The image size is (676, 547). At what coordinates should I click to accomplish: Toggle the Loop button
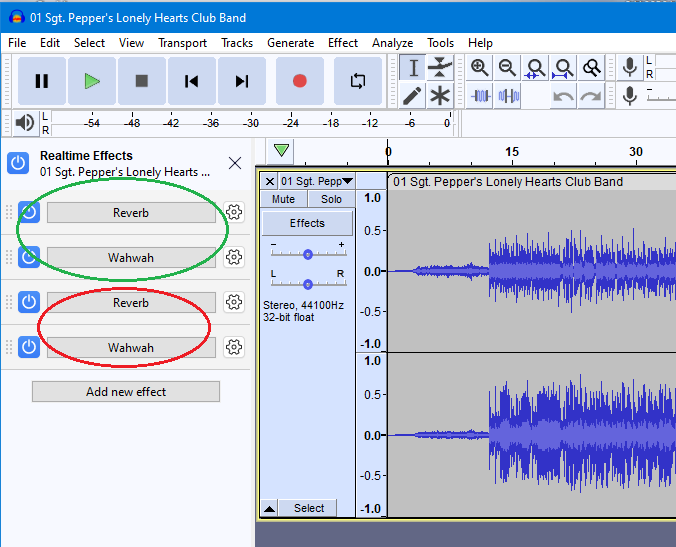358,81
